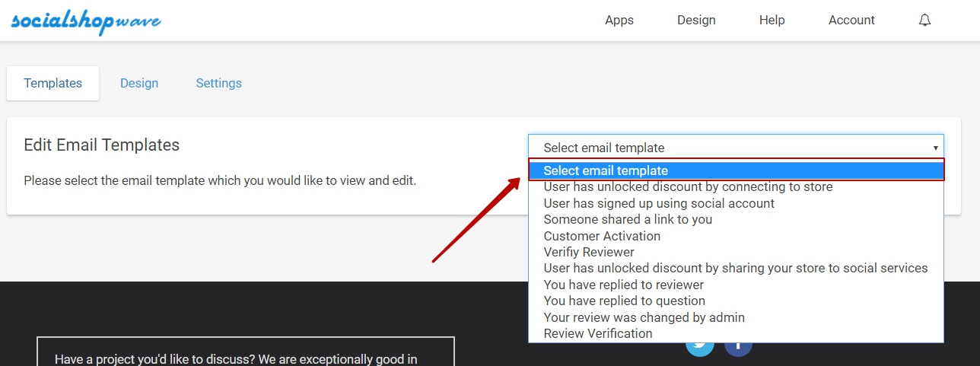Viewport: 980px width, 366px height.
Task: Select 'Someone shared a link to you' option
Action: click(x=736, y=219)
